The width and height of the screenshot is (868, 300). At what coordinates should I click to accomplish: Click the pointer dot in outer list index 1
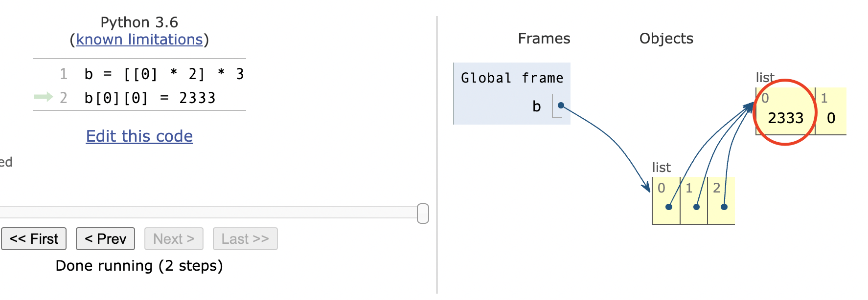(x=696, y=207)
